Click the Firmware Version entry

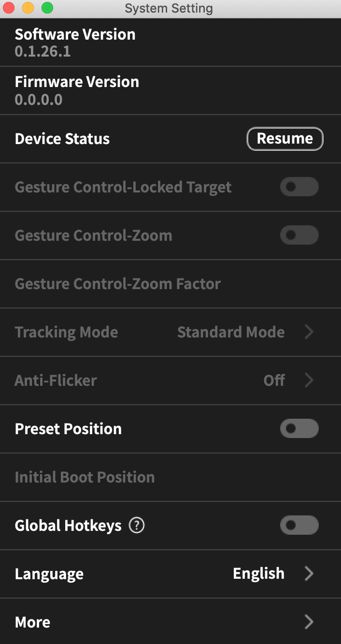77,90
